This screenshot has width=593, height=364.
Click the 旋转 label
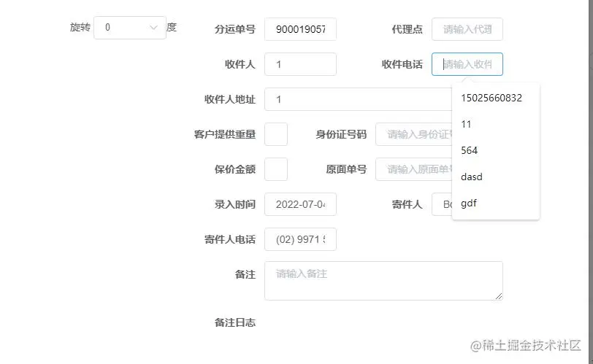coord(80,27)
